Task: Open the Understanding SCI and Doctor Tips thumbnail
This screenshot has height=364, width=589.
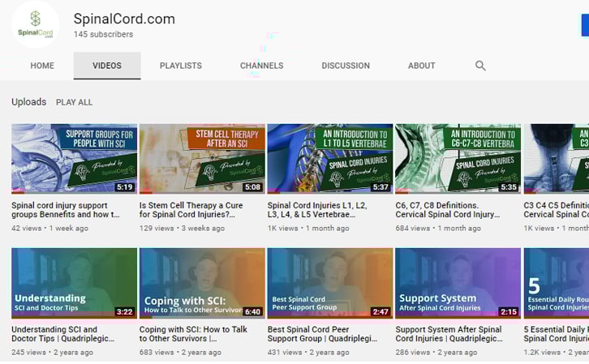Action: pos(74,283)
